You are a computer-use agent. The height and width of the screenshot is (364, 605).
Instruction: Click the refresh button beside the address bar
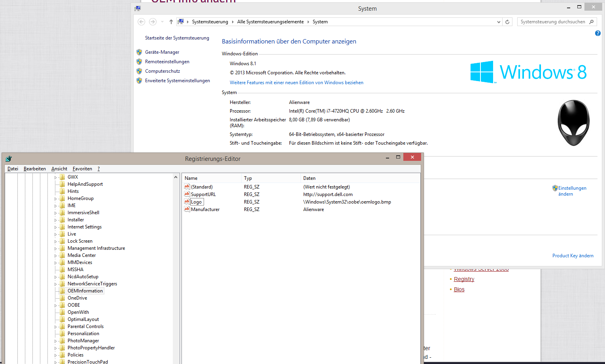pos(507,22)
